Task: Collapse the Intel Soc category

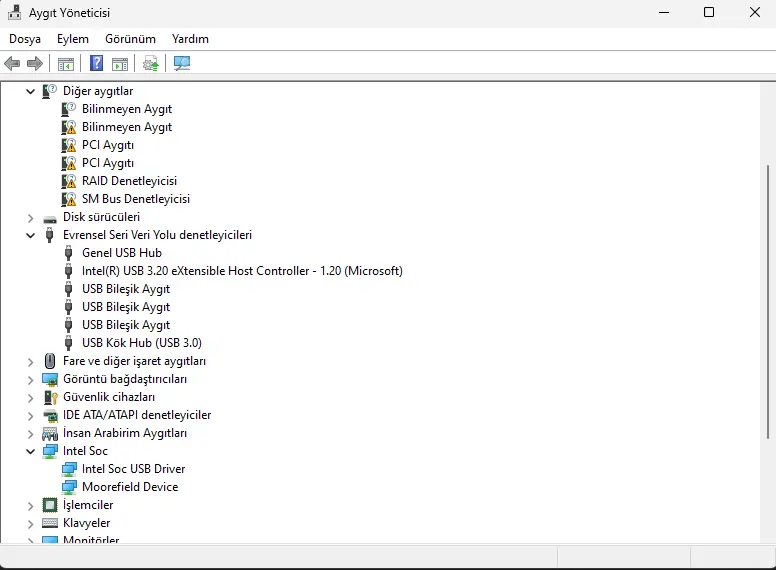Action: [31, 451]
